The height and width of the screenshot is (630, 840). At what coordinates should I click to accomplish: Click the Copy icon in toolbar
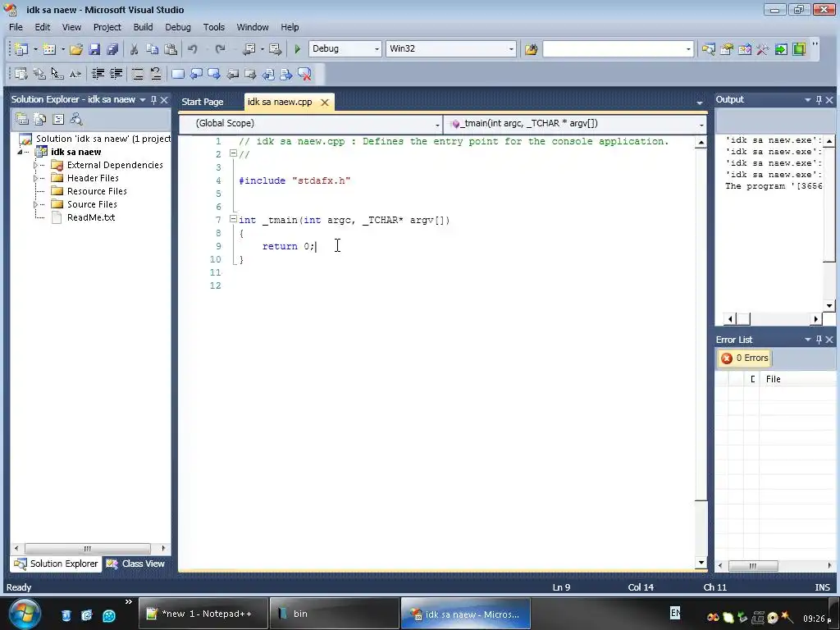click(152, 49)
